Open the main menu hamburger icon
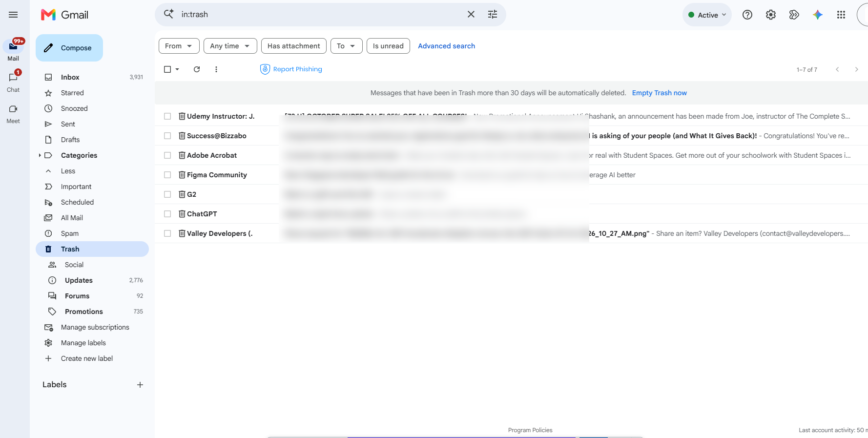Viewport: 868px width, 438px height. [13, 15]
